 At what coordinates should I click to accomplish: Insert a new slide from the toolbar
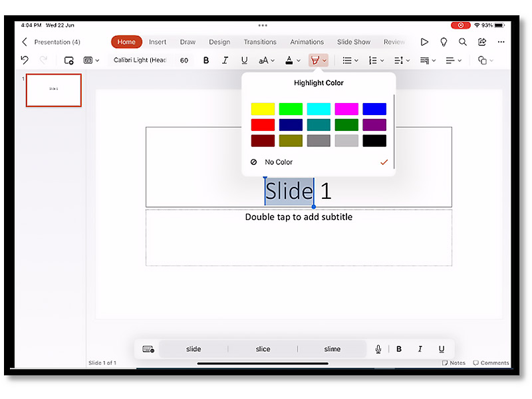point(69,61)
